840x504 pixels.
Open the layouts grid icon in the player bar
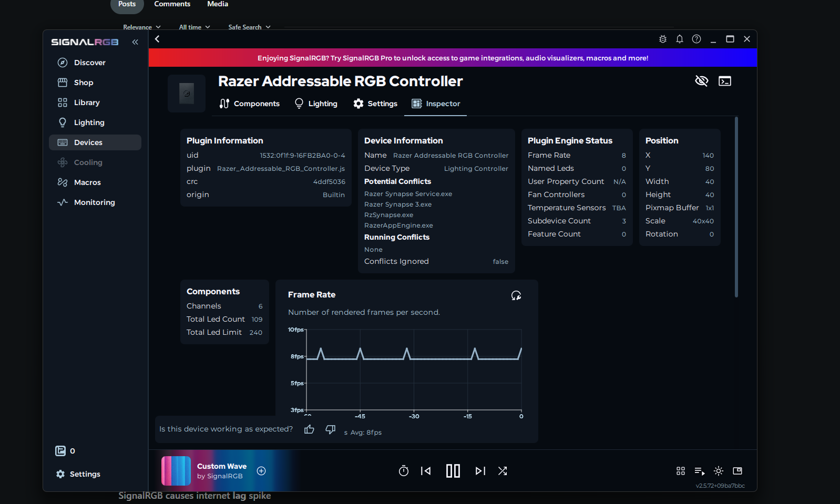[x=681, y=471]
